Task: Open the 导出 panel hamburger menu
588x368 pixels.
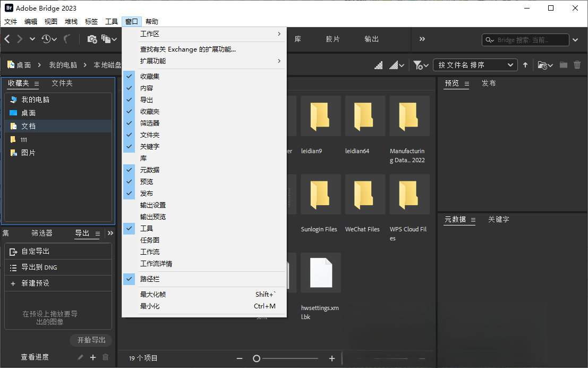Action: (98, 233)
